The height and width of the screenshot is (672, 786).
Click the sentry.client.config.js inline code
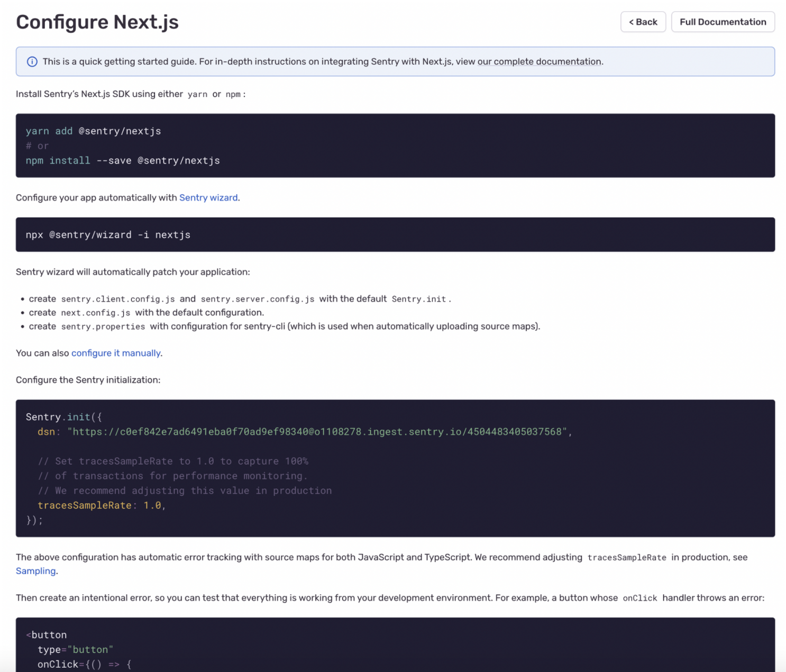118,299
